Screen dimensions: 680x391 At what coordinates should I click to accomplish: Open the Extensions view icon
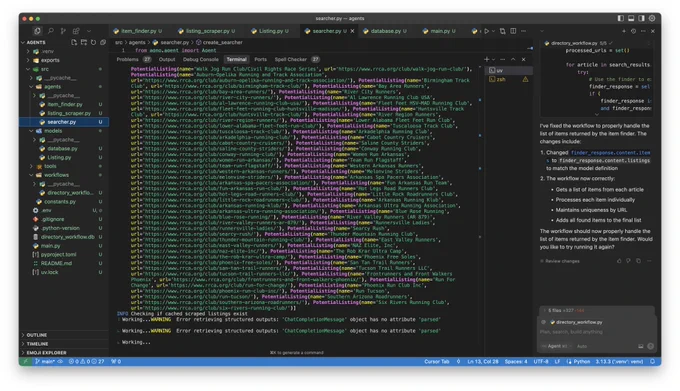[76, 31]
